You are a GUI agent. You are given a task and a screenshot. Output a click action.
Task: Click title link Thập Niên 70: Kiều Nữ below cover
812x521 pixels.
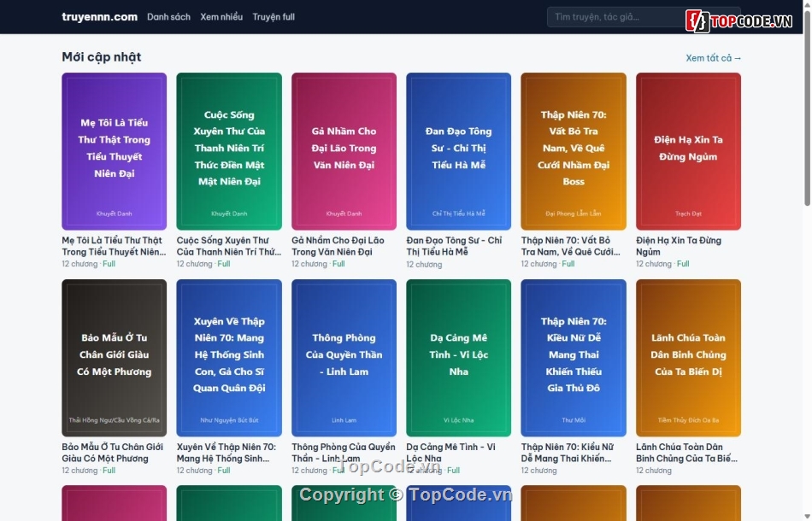click(568, 453)
